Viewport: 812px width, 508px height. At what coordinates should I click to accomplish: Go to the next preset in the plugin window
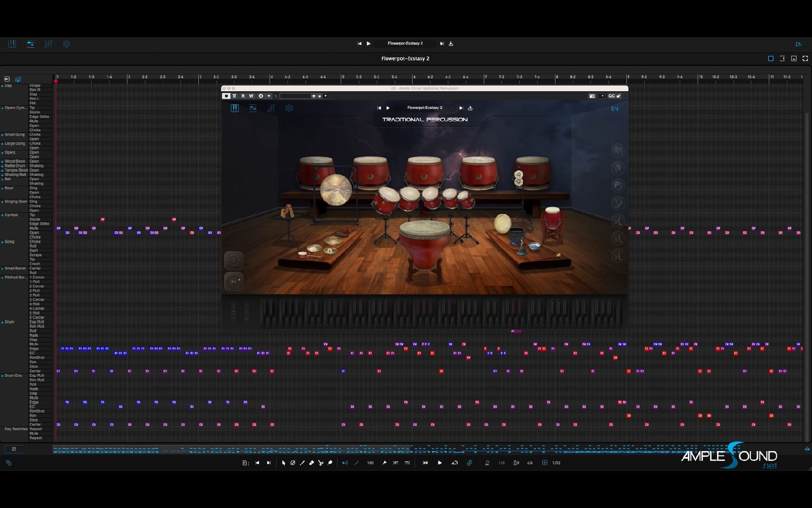(x=461, y=108)
